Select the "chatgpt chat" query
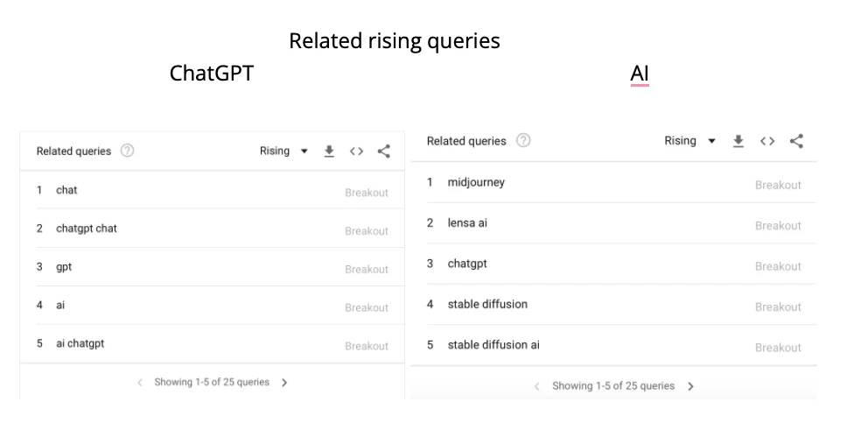868x423 pixels. [x=87, y=229]
